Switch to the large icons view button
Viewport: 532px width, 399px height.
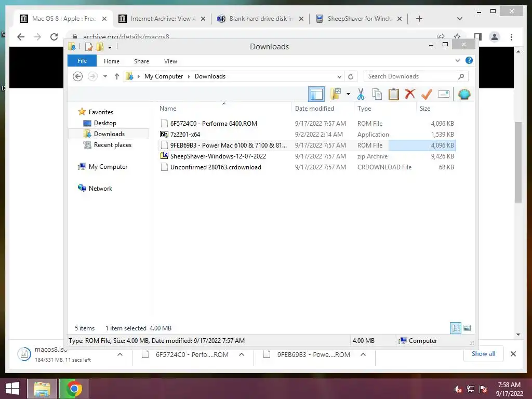[x=467, y=328]
